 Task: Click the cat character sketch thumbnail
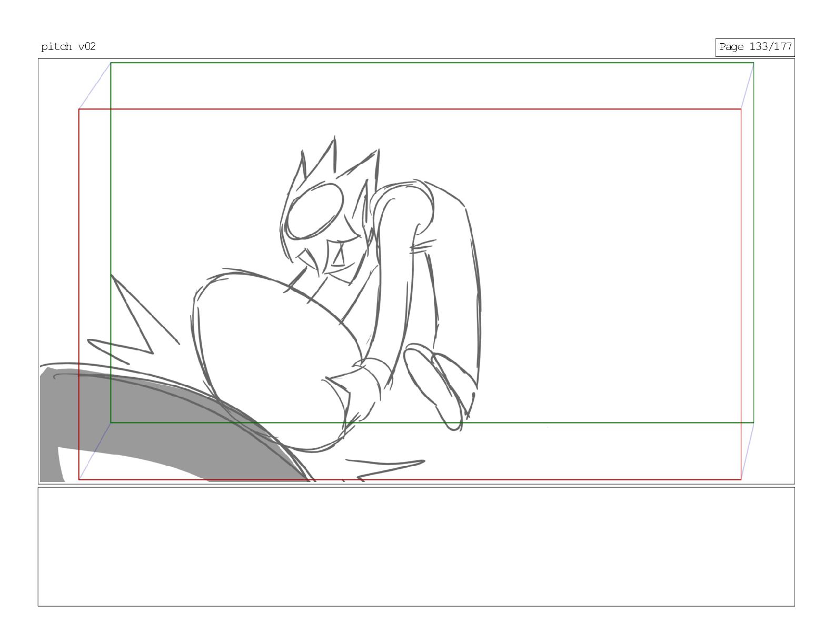[416, 271]
